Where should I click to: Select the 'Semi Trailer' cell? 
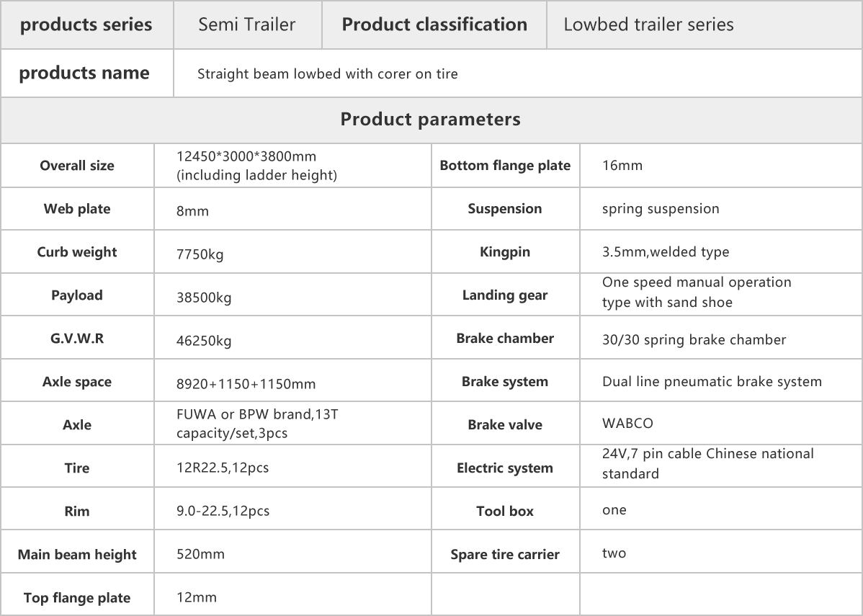[x=248, y=24]
